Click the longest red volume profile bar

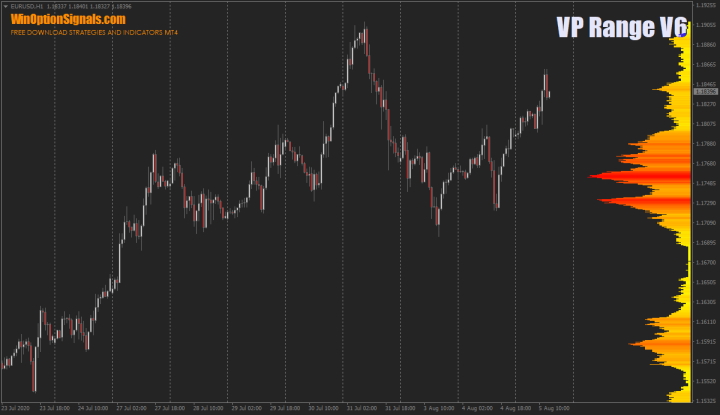[640, 177]
